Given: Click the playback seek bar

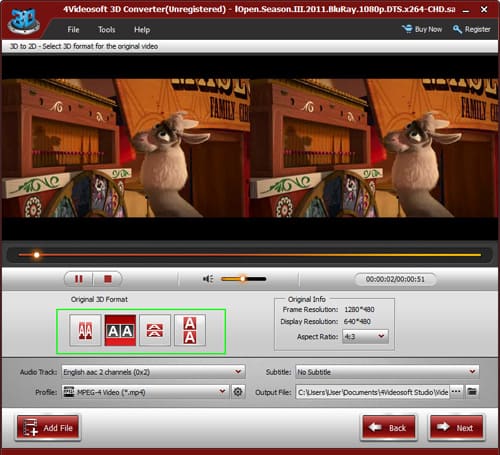Looking at the screenshot, I should 249,255.
